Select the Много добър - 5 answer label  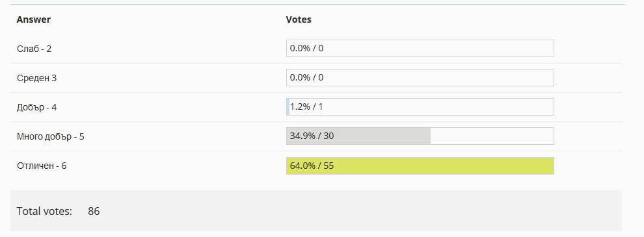pyautogui.click(x=51, y=136)
